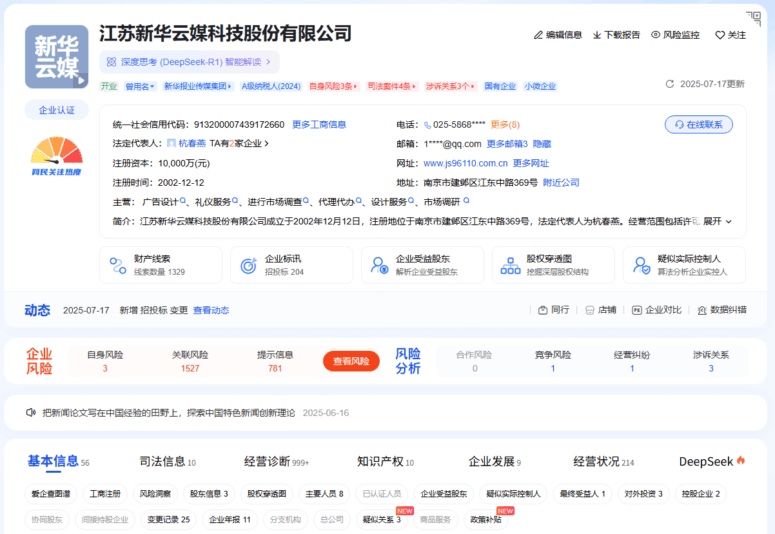The height and width of the screenshot is (534, 775).
Task: Switch to the 经营诊断 tab
Action: tap(276, 461)
